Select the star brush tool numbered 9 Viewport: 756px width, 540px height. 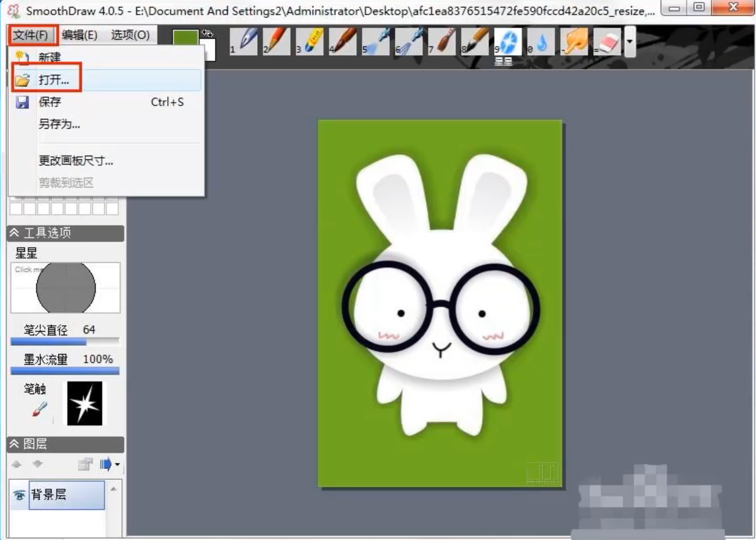[508, 42]
